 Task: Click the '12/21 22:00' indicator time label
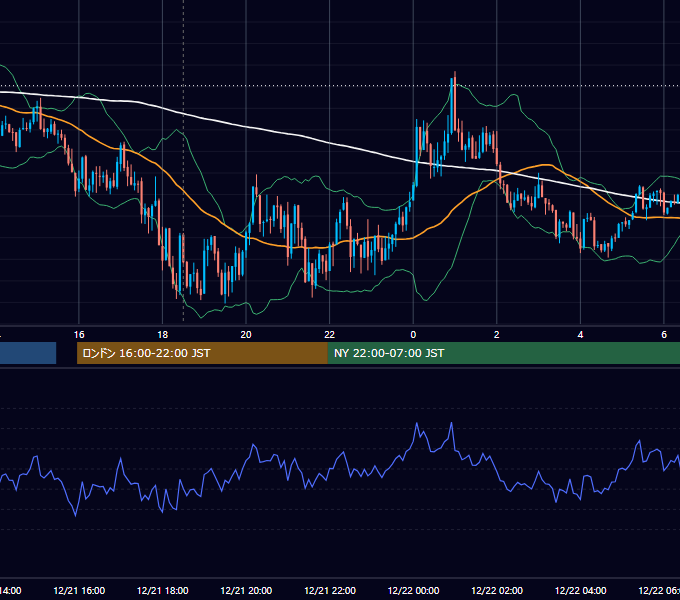click(x=330, y=591)
